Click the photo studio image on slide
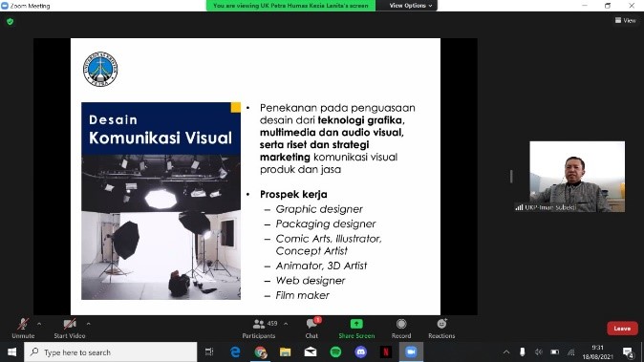The image size is (644, 362). click(x=161, y=227)
